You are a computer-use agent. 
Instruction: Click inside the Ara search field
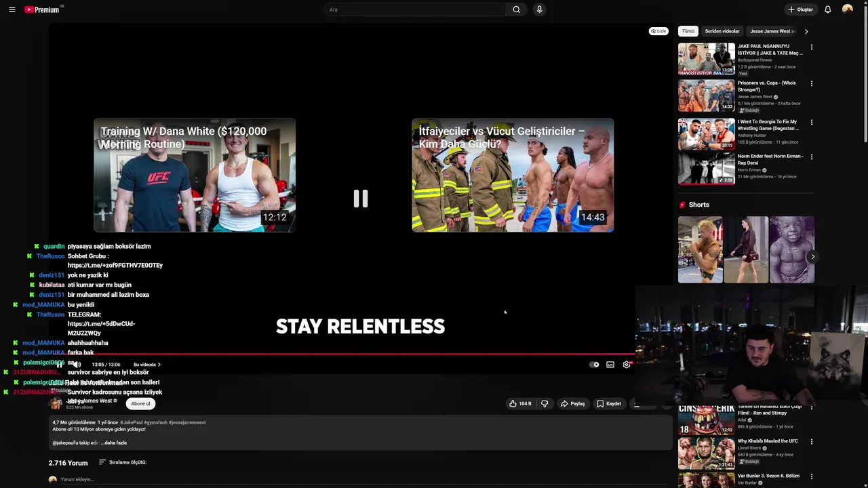click(415, 9)
